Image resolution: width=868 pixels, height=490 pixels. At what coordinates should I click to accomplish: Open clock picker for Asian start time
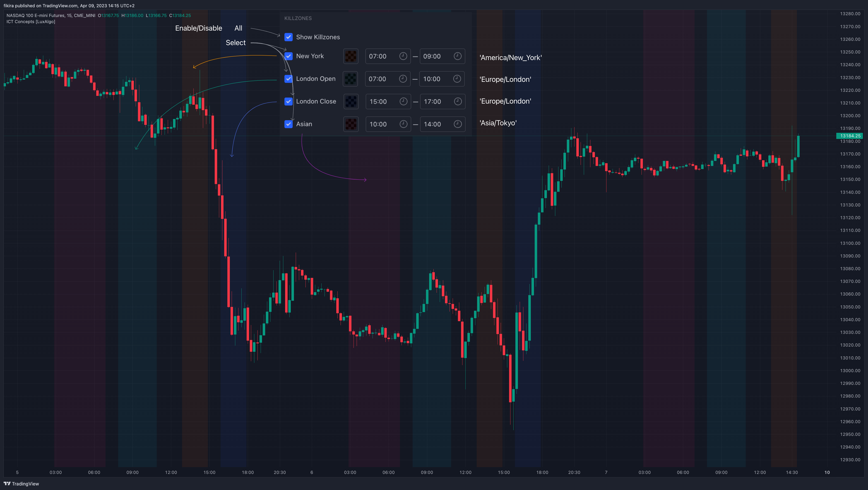pyautogui.click(x=403, y=124)
